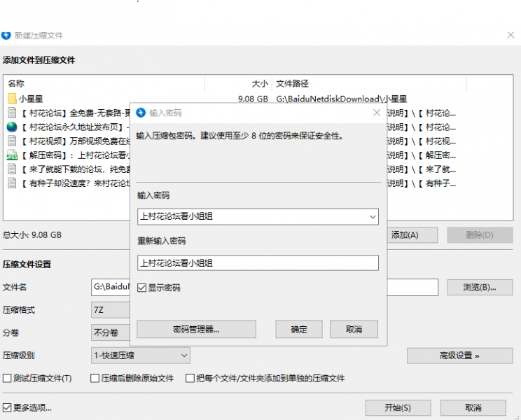The image size is (521, 420).
Task: Expand the 输入密码 combo box dropdown arrow
Action: (371, 217)
